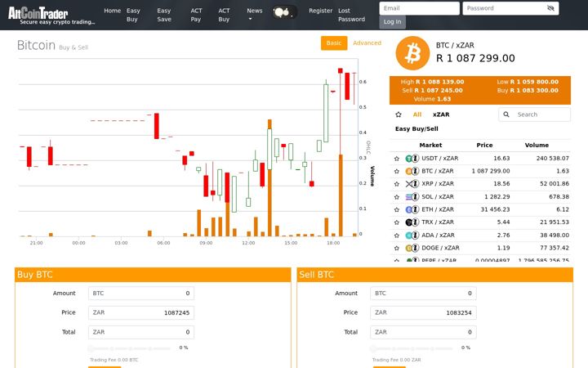The height and width of the screenshot is (368, 588).
Task: Click the ETH coin icon
Action: tap(409, 209)
